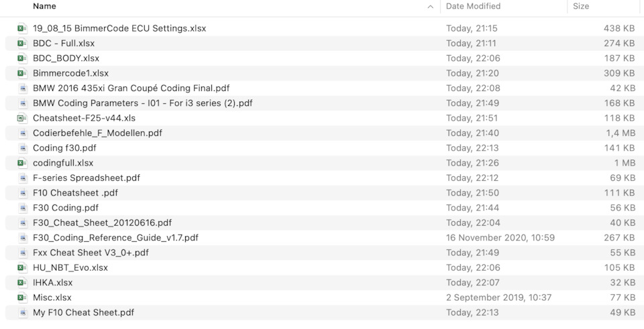Sort files by the Name column header
The image size is (644, 329).
[x=44, y=6]
